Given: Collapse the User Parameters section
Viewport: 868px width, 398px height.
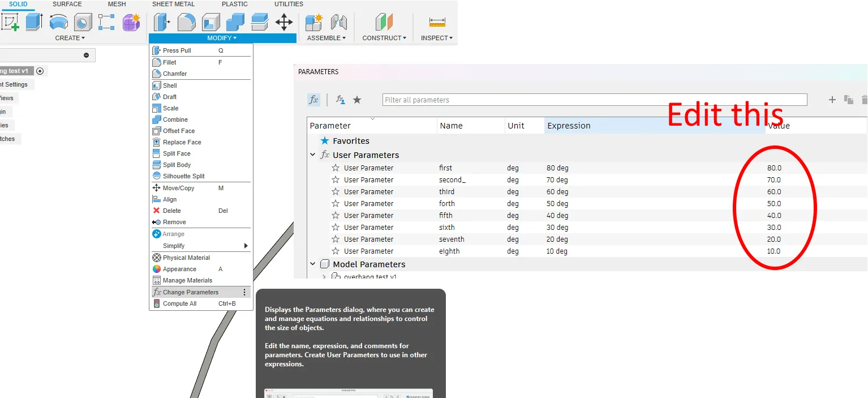Looking at the screenshot, I should 312,155.
